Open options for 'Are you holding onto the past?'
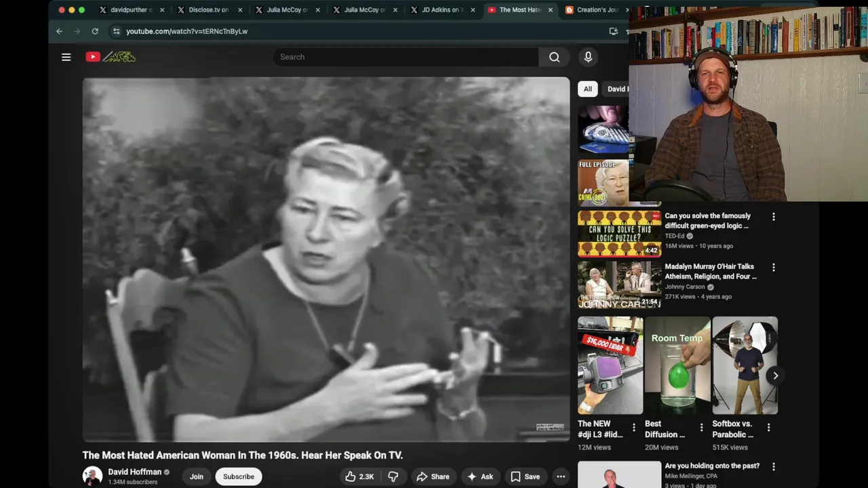Screen dimensions: 868x488 [774, 467]
